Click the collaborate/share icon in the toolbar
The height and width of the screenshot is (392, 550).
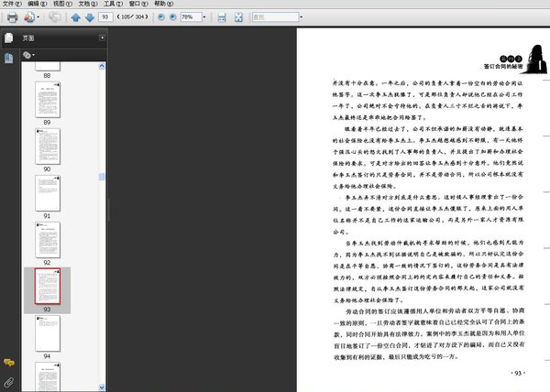coord(29,17)
